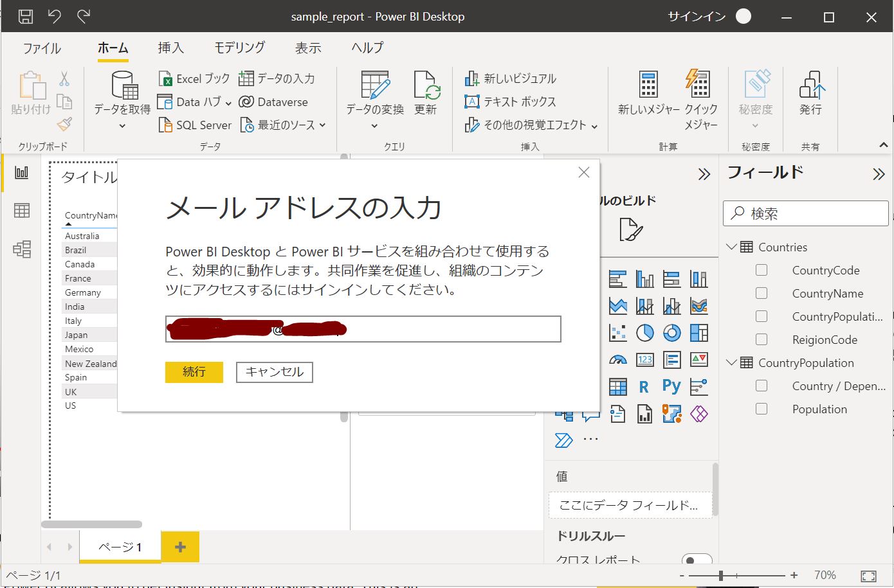Screen dimensions: 894x588
Task: Collapse the ribbon with the up chevron
Action: pos(884,146)
